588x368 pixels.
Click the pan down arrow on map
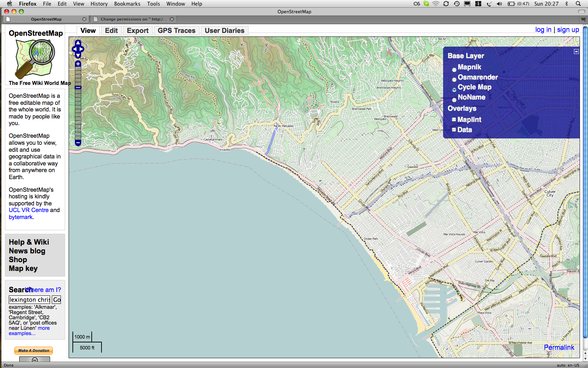click(x=78, y=56)
